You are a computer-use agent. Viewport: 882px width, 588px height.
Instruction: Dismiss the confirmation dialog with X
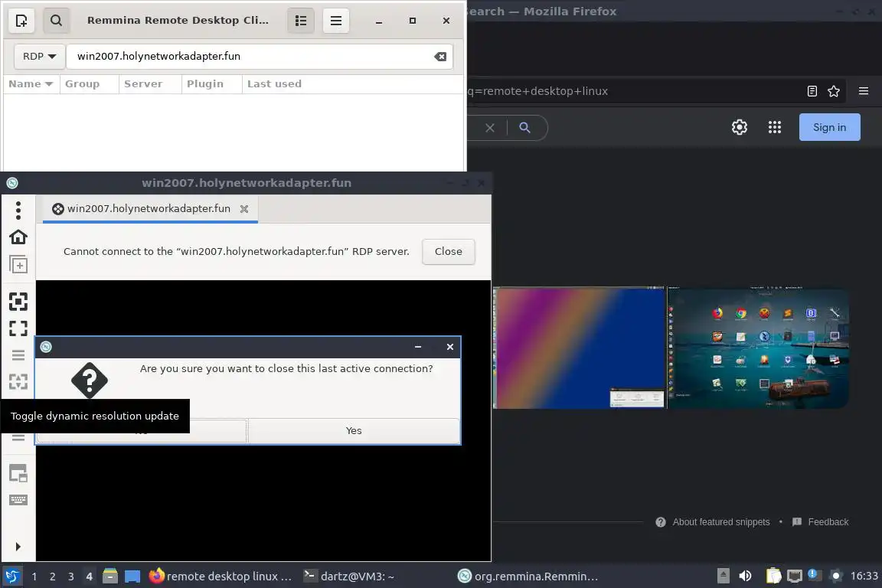[x=450, y=347]
